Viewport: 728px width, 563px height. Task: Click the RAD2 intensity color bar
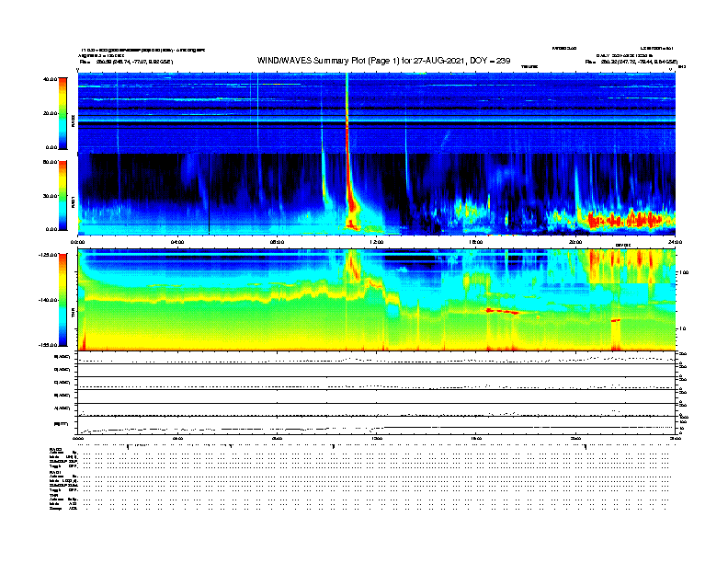(63, 113)
